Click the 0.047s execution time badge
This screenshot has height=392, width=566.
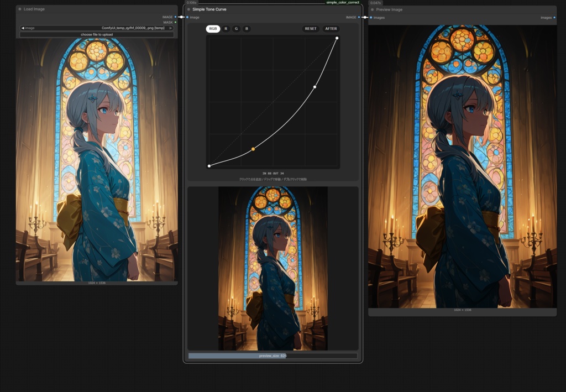[375, 3]
